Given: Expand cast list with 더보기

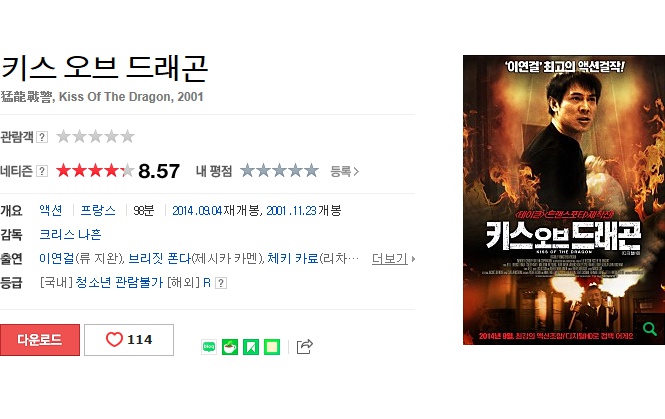Looking at the screenshot, I should pyautogui.click(x=393, y=258).
